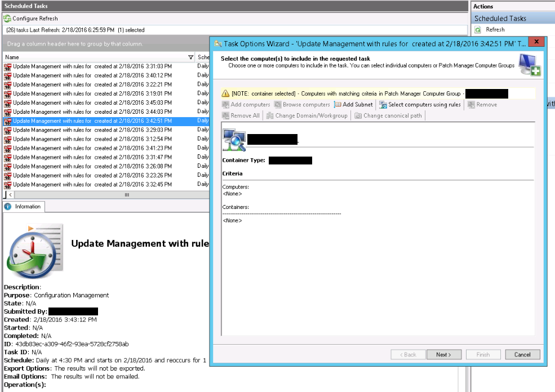
Task: Click the left arrow on the task list scrollbar
Action: point(11,195)
